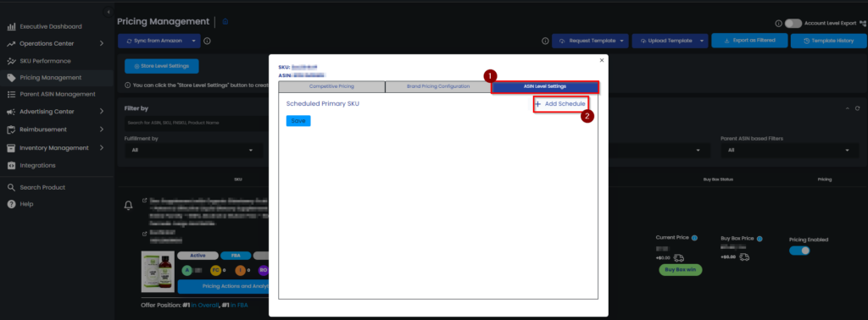Click the Pricing Actions and Analytics button
The image size is (868, 320).
[x=223, y=286]
